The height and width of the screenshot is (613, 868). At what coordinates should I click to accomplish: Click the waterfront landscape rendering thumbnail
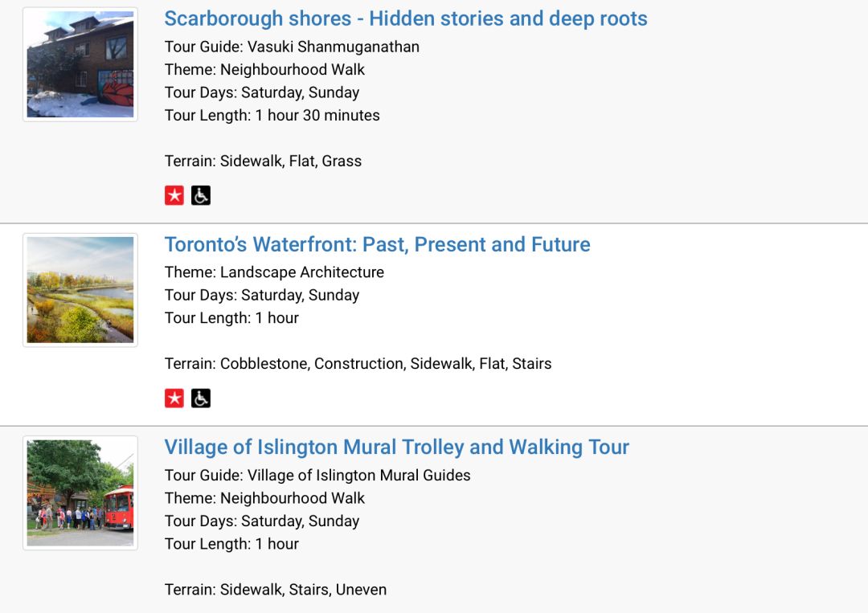(x=80, y=290)
